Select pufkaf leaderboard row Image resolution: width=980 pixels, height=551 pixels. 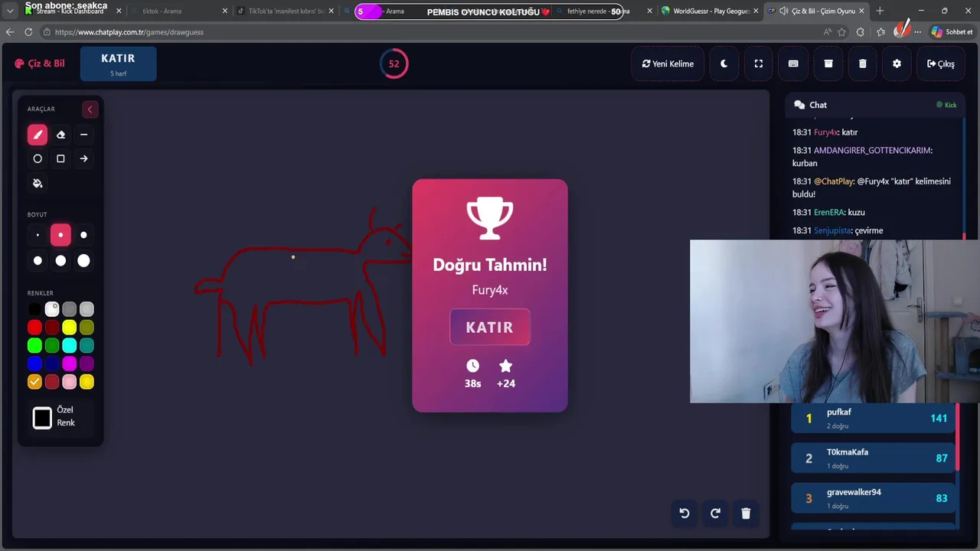point(873,418)
